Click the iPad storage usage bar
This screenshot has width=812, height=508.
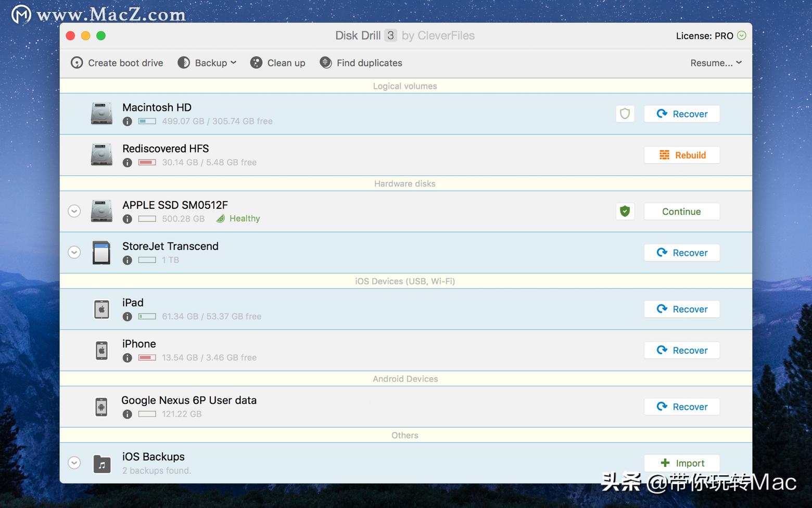tap(147, 316)
